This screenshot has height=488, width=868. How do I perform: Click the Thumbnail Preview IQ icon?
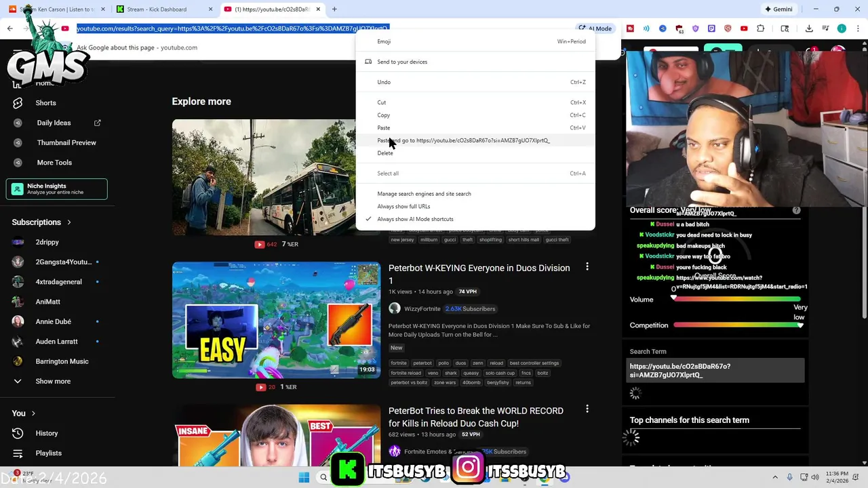point(18,142)
